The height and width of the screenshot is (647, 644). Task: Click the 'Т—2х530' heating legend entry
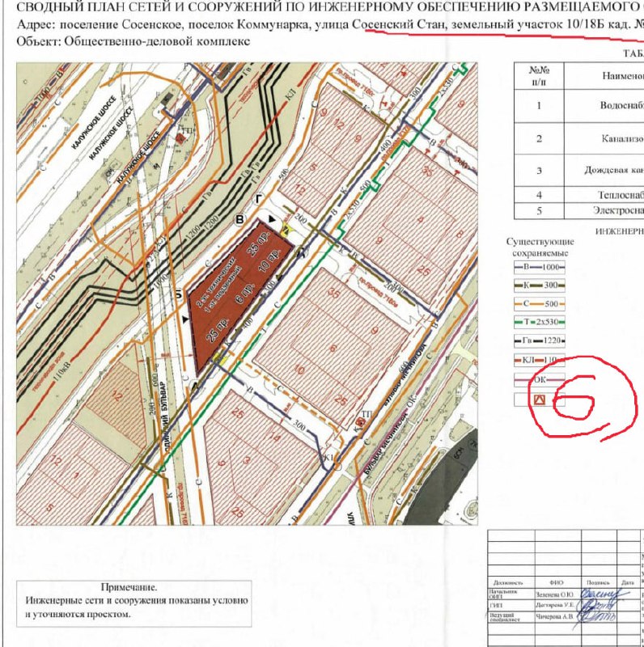point(540,322)
